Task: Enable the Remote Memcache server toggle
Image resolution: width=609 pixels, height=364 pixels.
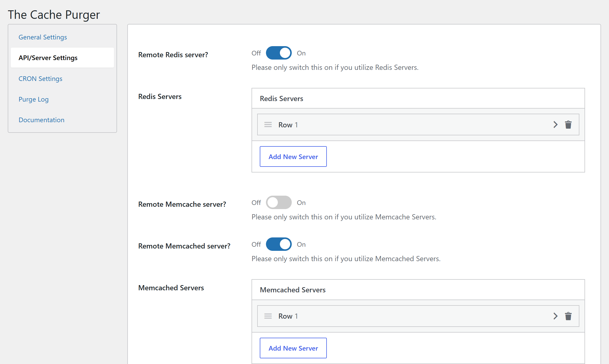Action: (279, 203)
